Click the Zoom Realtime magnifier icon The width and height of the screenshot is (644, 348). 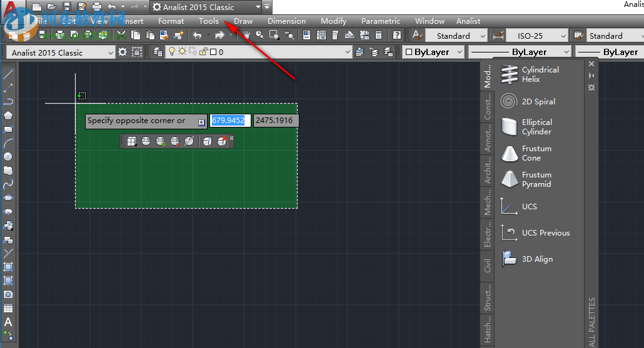pyautogui.click(x=259, y=35)
